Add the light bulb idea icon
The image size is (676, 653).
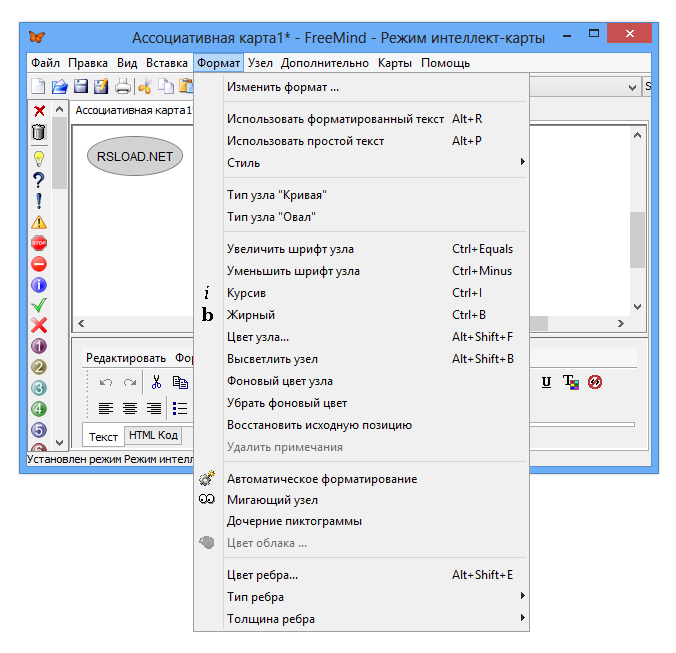pos(39,159)
